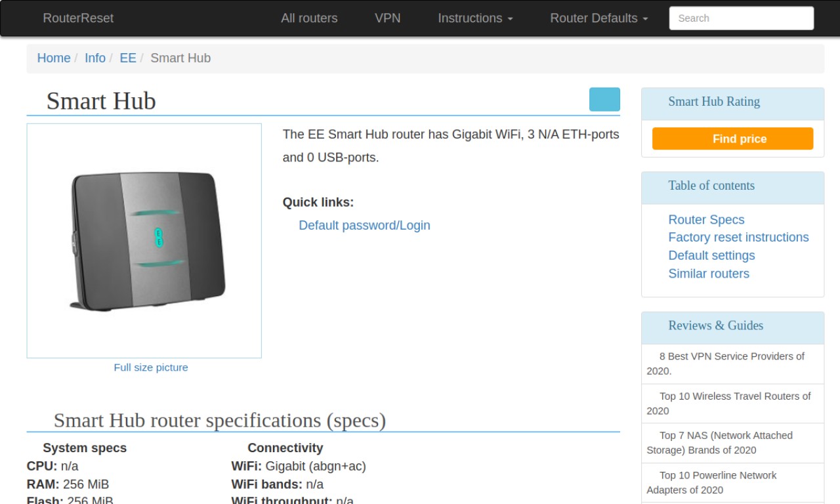
Task: Select the Smart Hub Rating panel heading
Action: click(714, 102)
